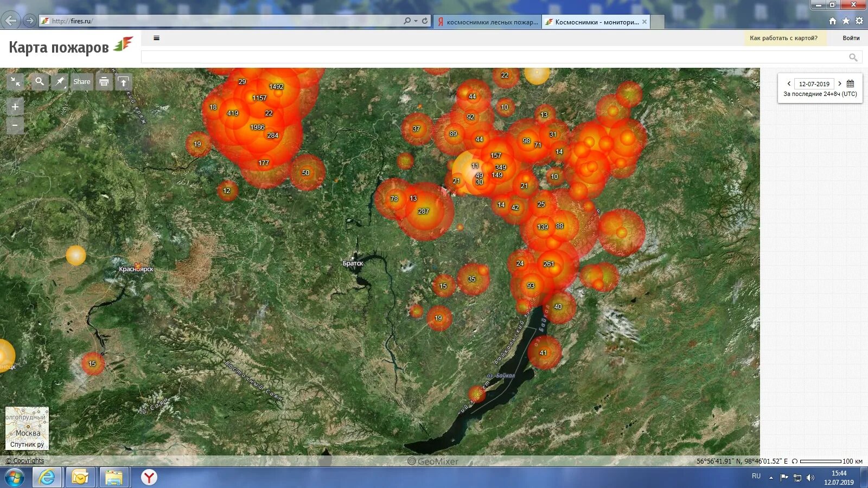Switch to 'космоснимки лесных пожар...' tab
Image resolution: width=868 pixels, height=488 pixels.
488,22
